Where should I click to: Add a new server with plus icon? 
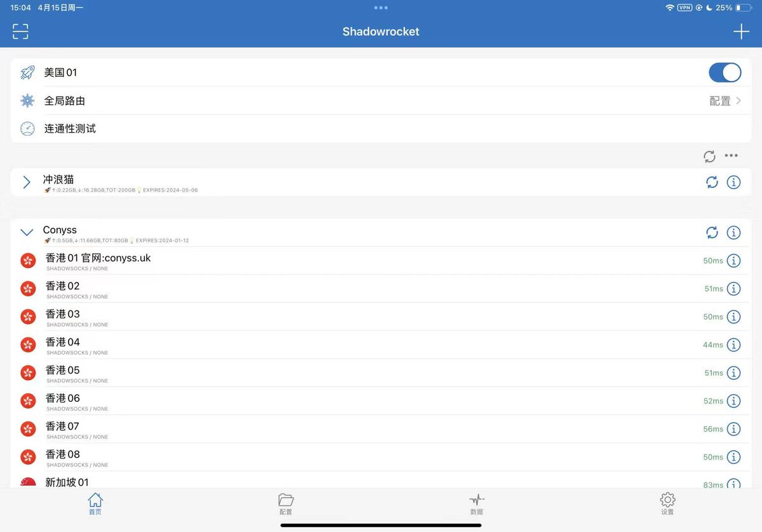point(741,32)
